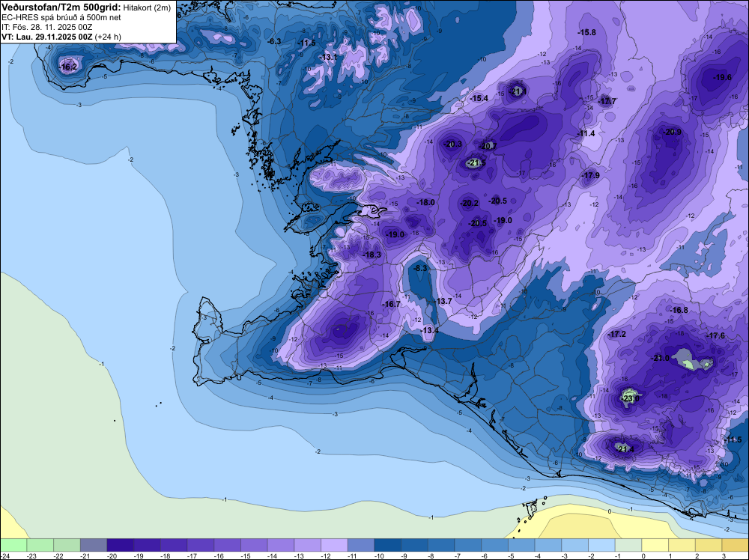Screen dimensions: 749x560
Task: Click the -18.0 temperature value
Action: pyautogui.click(x=425, y=202)
